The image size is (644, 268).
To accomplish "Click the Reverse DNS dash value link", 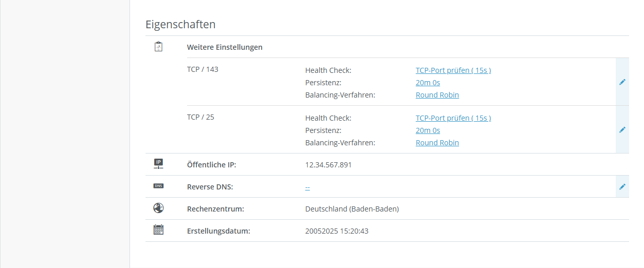I will coord(307,187).
